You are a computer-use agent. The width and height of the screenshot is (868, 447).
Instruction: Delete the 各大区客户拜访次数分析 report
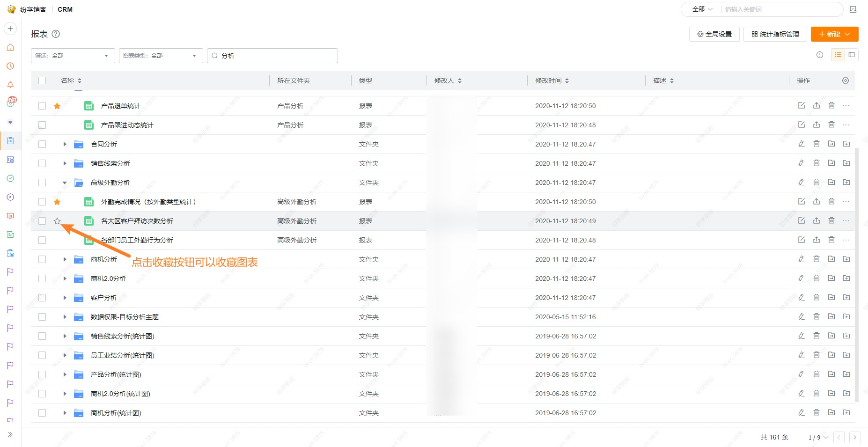[x=831, y=220]
